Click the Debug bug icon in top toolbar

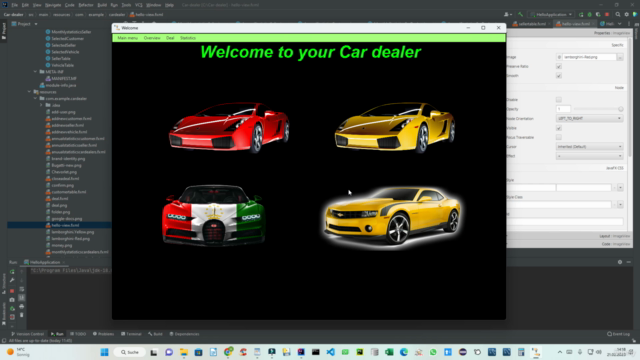(589, 14)
